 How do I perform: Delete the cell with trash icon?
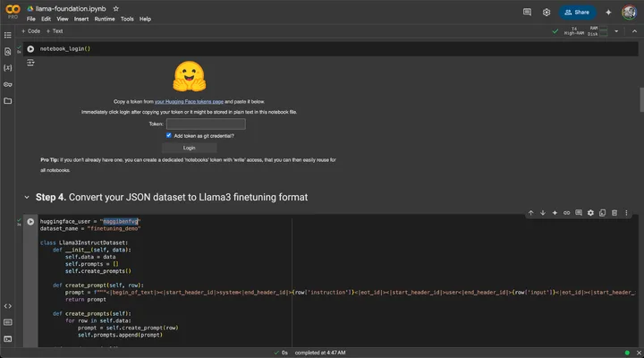[614, 213]
